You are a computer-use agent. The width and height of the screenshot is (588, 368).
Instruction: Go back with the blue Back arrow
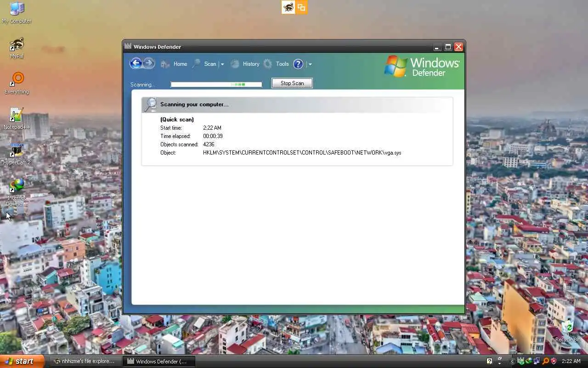click(x=136, y=63)
